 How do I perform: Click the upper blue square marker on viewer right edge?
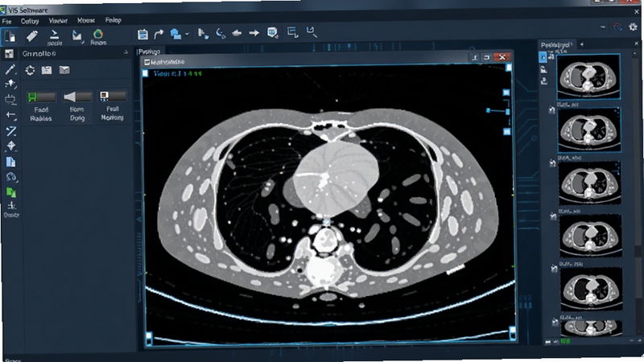pos(506,93)
